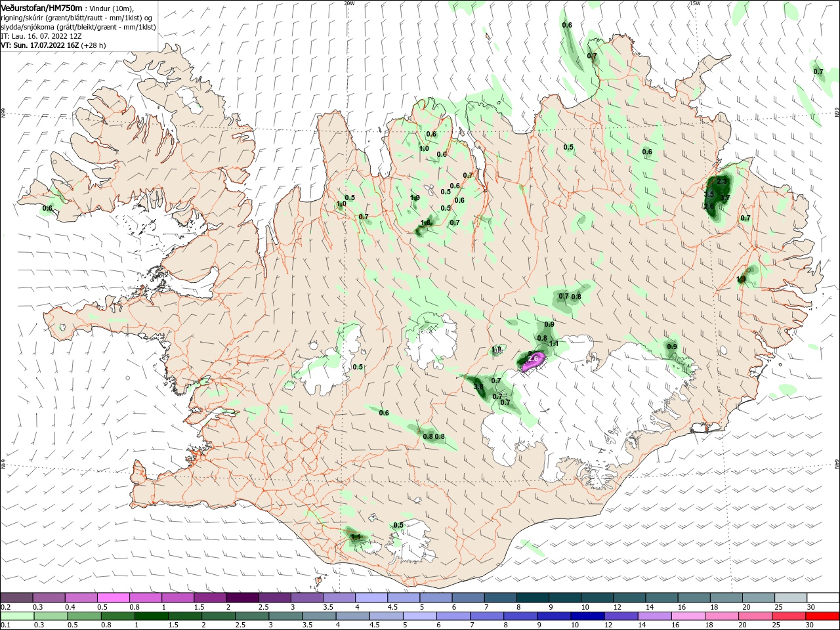
Task: Click the map value 3.5 near the east coast
Action: tap(709, 195)
